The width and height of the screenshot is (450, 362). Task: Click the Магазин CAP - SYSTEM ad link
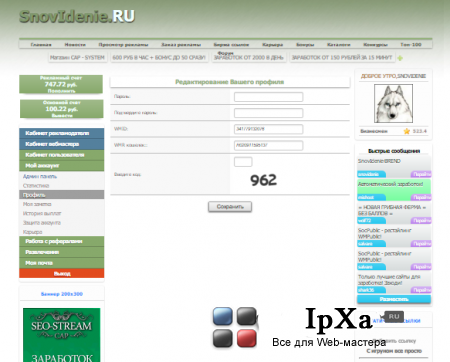coord(77,58)
